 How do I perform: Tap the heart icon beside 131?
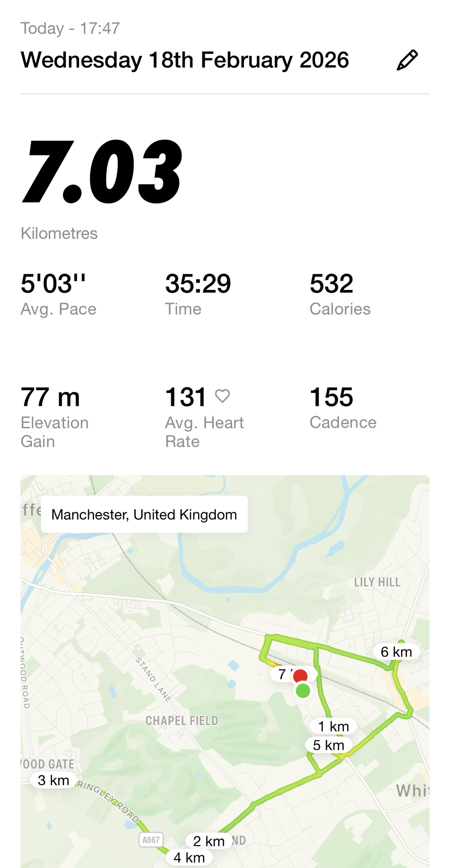[x=222, y=396]
